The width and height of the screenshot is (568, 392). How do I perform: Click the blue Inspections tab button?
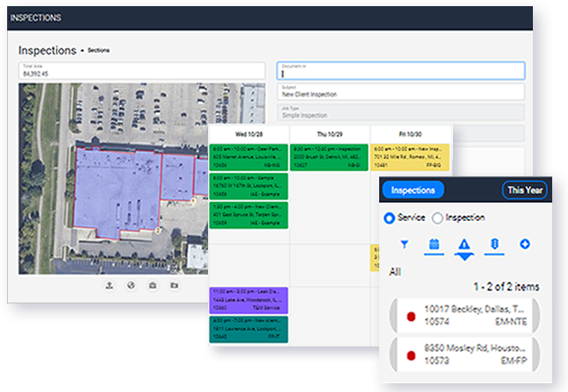tap(413, 190)
